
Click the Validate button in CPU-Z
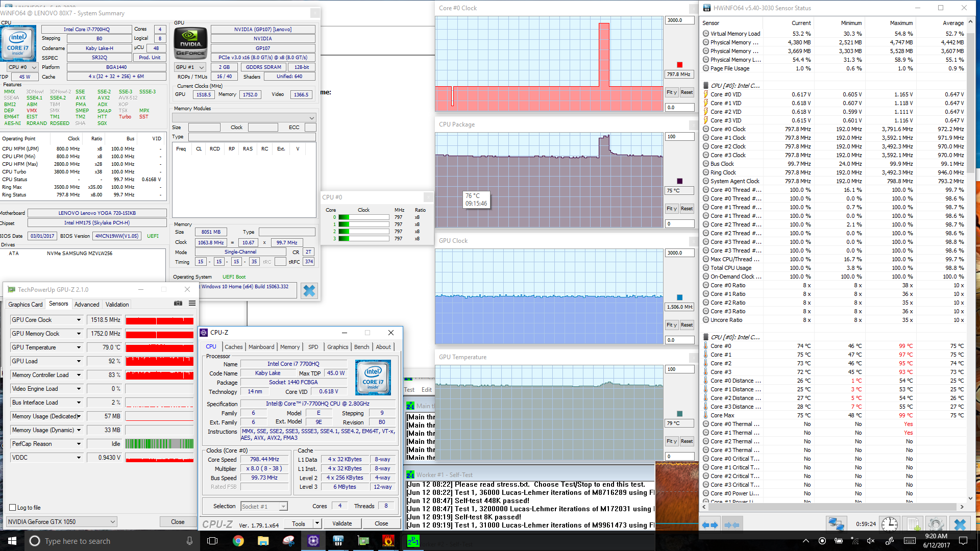point(341,523)
